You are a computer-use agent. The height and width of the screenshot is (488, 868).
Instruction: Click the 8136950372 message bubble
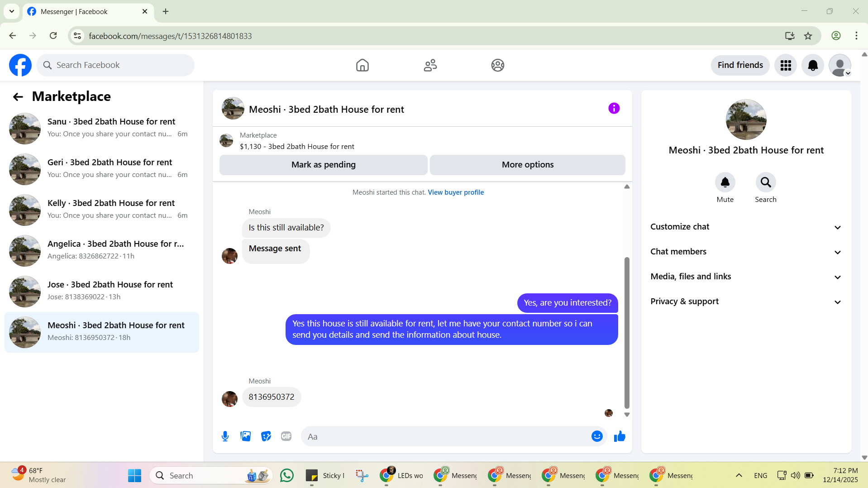pyautogui.click(x=272, y=397)
